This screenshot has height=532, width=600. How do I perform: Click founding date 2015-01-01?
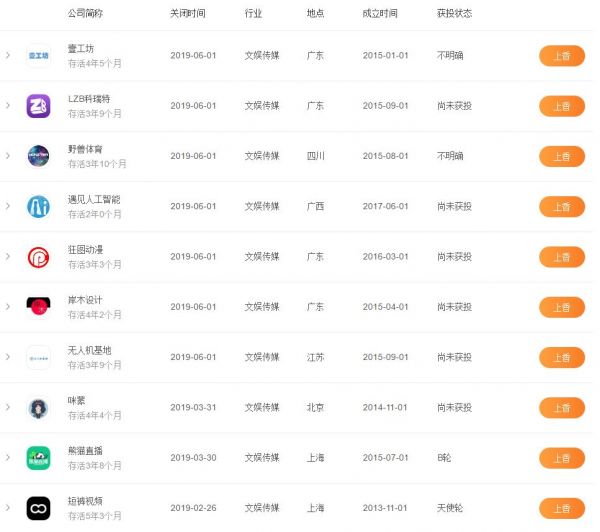pos(385,55)
